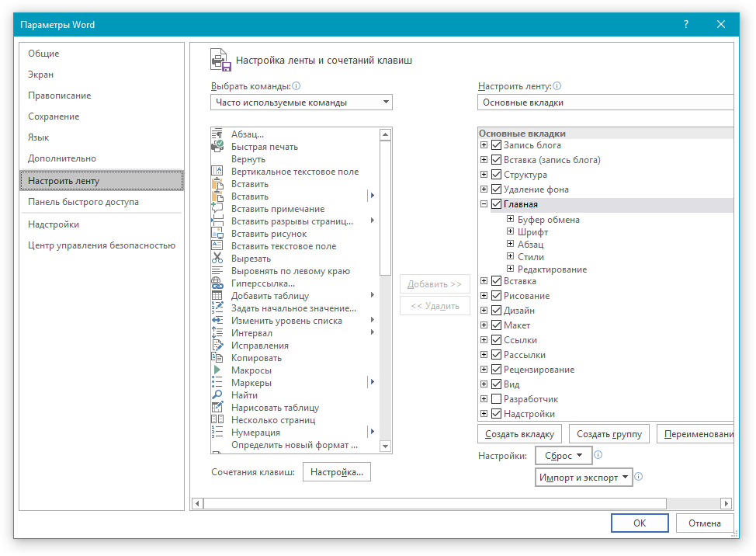Open the Выбрать команды dropdown
Viewport: 756px width, 556px height.
pos(301,103)
